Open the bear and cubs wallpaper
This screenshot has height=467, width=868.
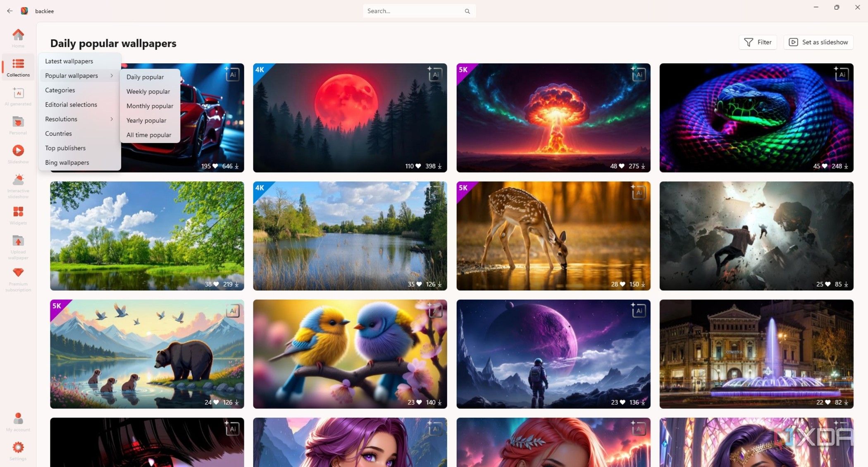coord(147,354)
